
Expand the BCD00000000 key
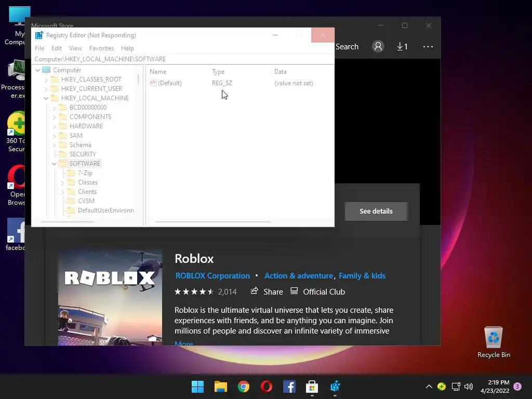point(54,108)
